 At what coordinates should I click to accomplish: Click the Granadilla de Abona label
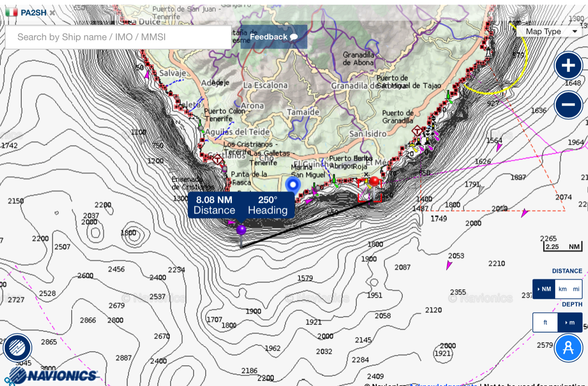pyautogui.click(x=358, y=59)
